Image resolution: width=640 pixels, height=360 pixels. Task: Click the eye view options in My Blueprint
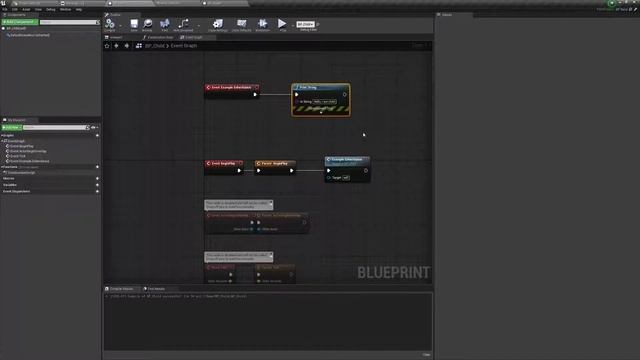(94, 128)
